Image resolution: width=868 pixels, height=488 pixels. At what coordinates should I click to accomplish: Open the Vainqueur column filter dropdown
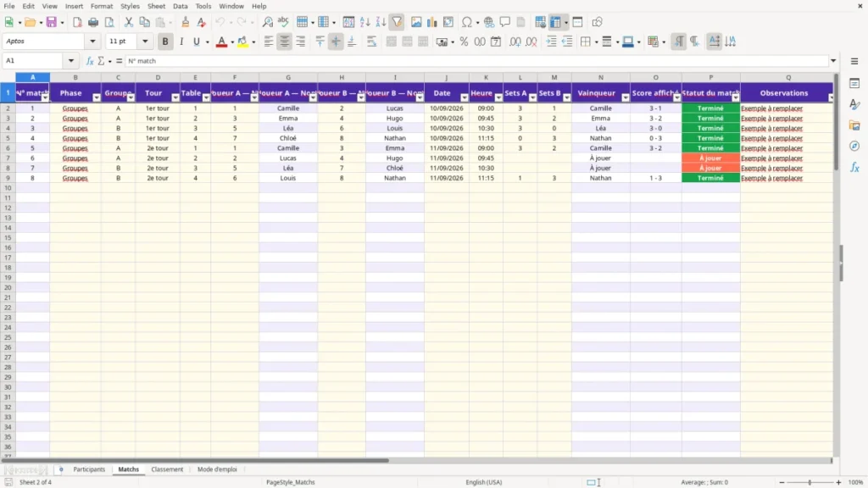pos(625,97)
